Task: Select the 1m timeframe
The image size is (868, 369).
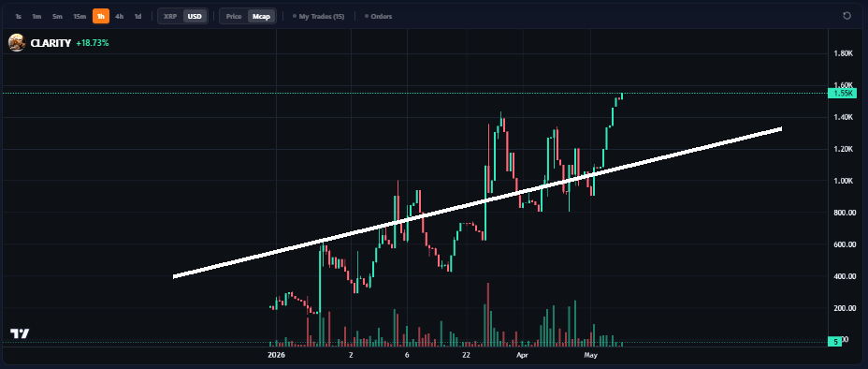Action: 36,16
